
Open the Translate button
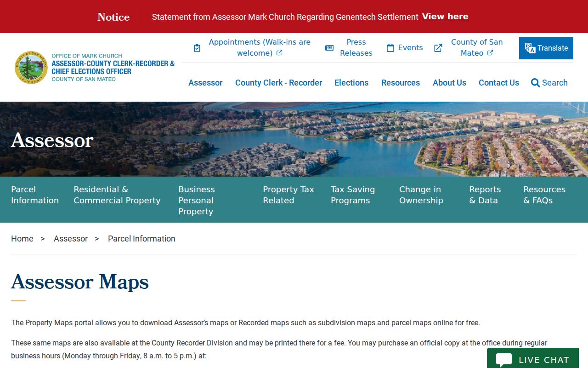[546, 48]
